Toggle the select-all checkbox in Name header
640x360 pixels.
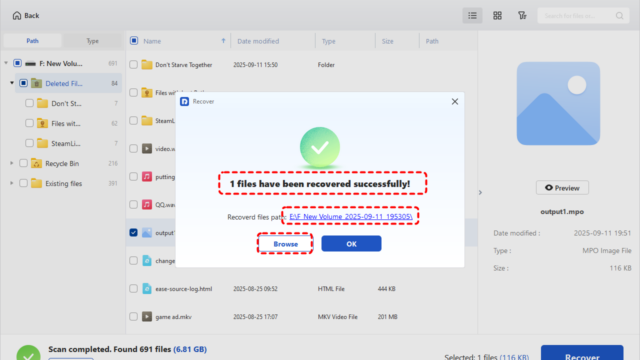pyautogui.click(x=134, y=41)
